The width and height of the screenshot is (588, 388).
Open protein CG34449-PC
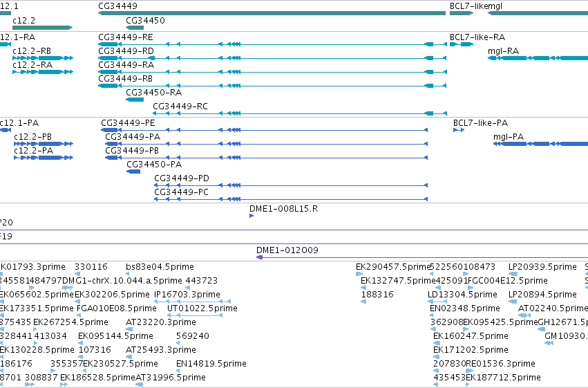click(x=181, y=192)
